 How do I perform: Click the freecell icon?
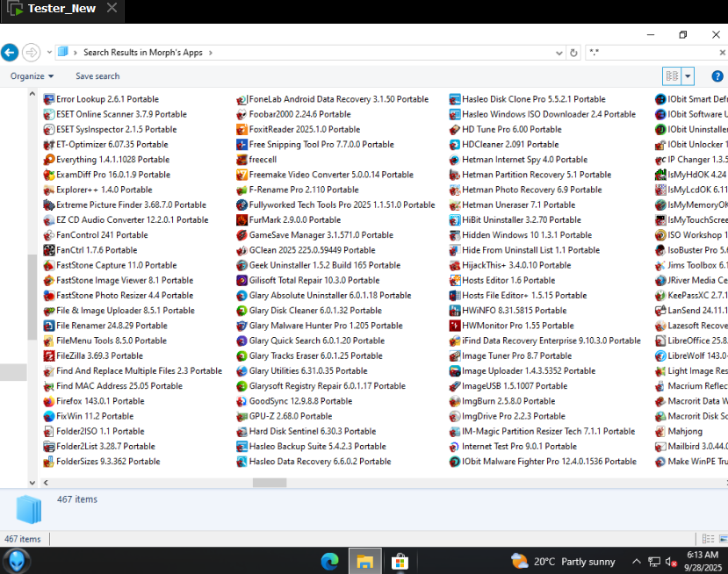[241, 160]
